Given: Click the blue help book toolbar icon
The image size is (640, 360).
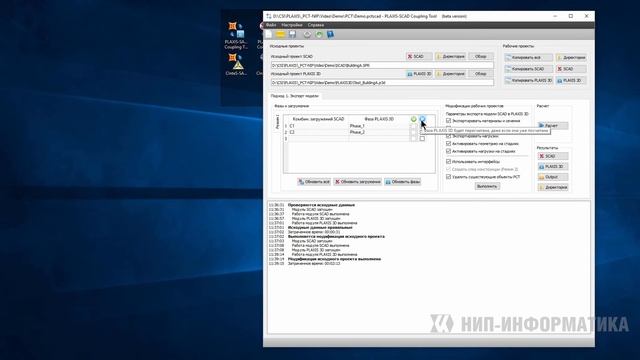Looking at the screenshot, I should coord(330,35).
